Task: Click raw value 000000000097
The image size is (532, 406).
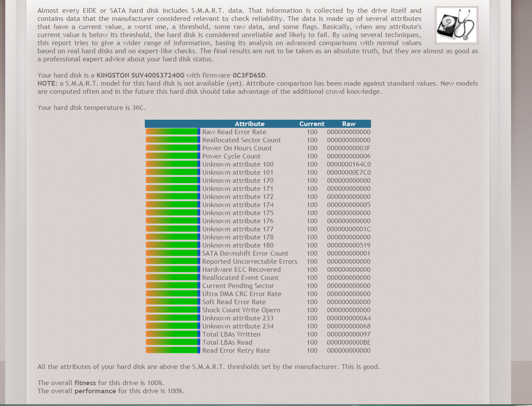Action: point(348,334)
